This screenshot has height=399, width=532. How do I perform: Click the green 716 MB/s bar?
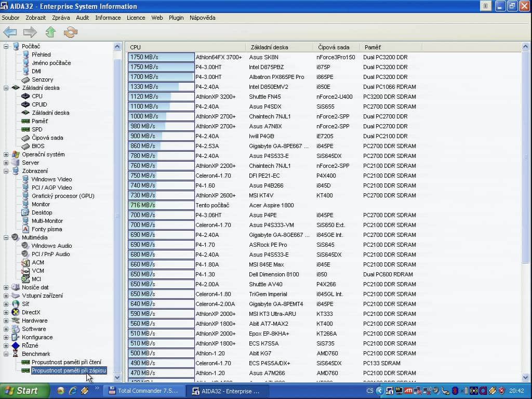[x=161, y=205]
